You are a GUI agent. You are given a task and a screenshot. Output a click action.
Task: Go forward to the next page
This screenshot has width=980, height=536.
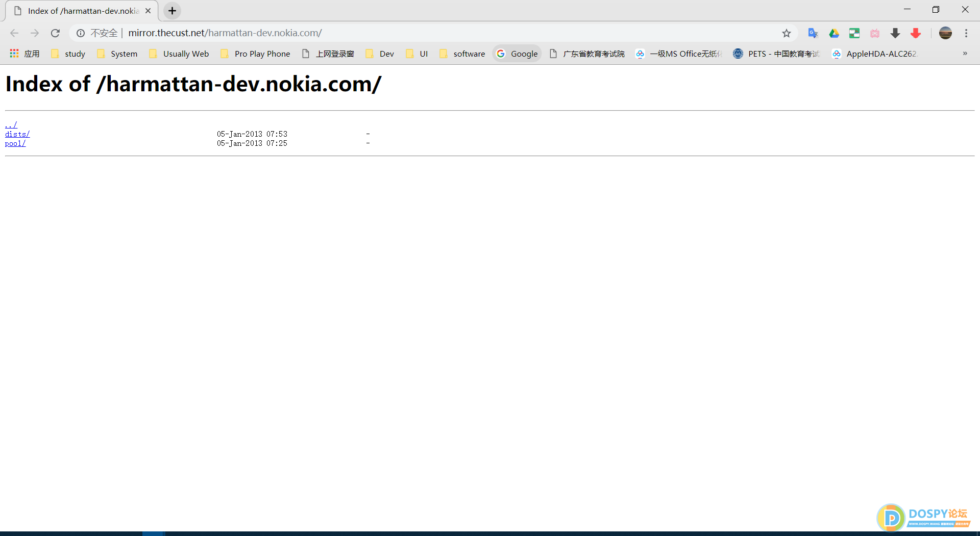[x=35, y=33]
